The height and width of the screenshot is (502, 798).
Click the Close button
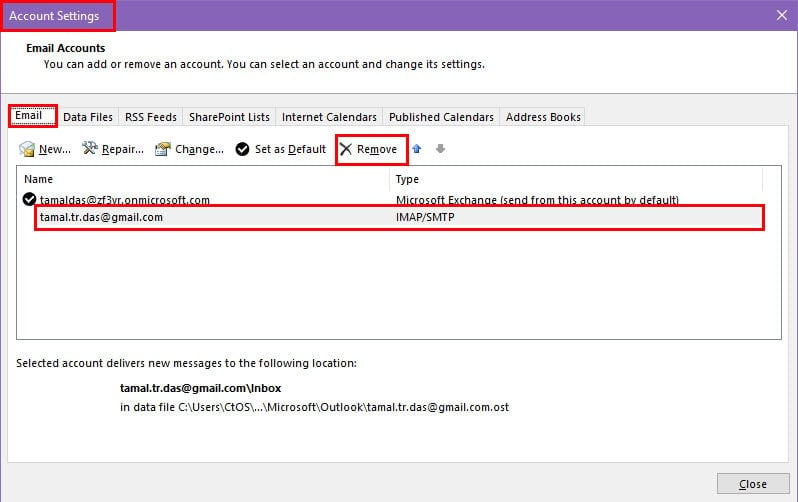click(x=753, y=484)
